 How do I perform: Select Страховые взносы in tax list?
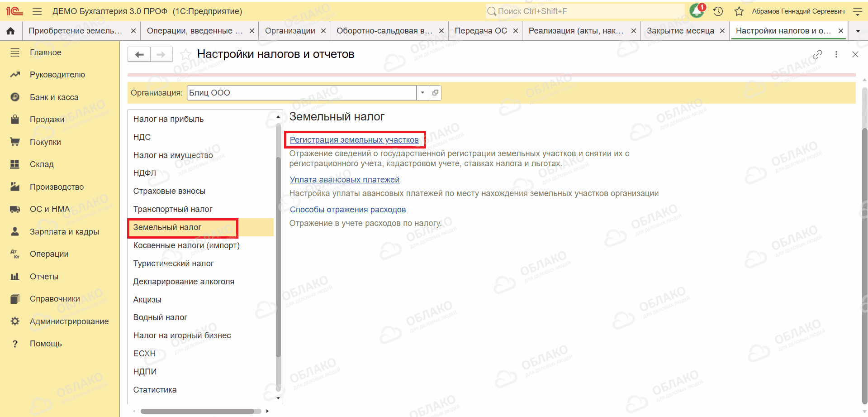201,191
